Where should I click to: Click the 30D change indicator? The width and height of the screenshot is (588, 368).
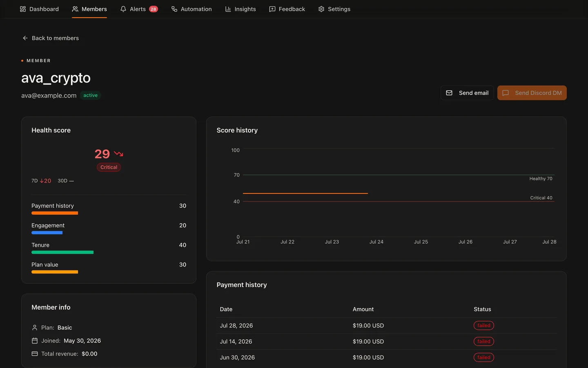point(66,181)
